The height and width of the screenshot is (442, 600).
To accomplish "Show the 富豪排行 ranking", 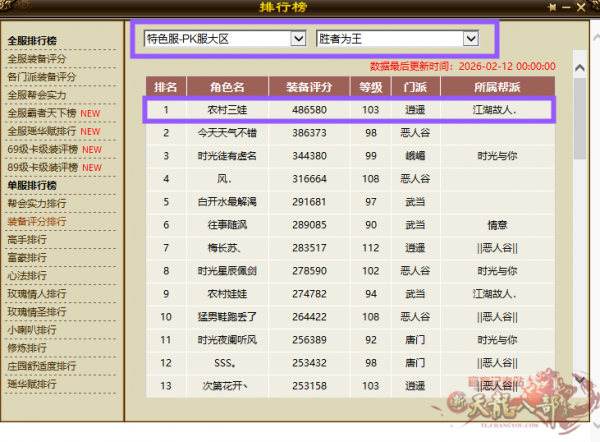I will click(27, 257).
